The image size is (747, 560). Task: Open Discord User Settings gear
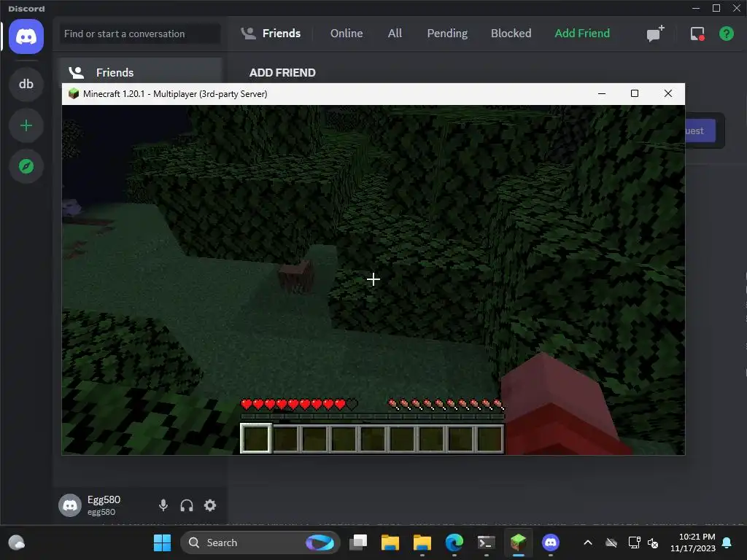(x=210, y=505)
